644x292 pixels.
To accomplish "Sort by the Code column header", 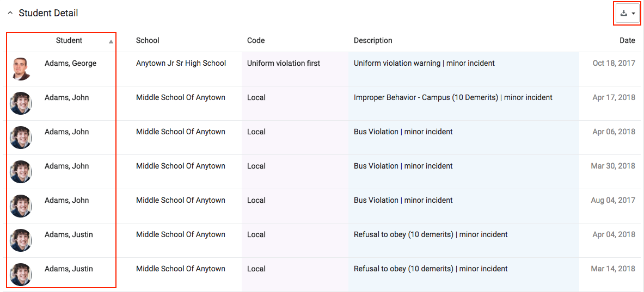I will tap(256, 41).
